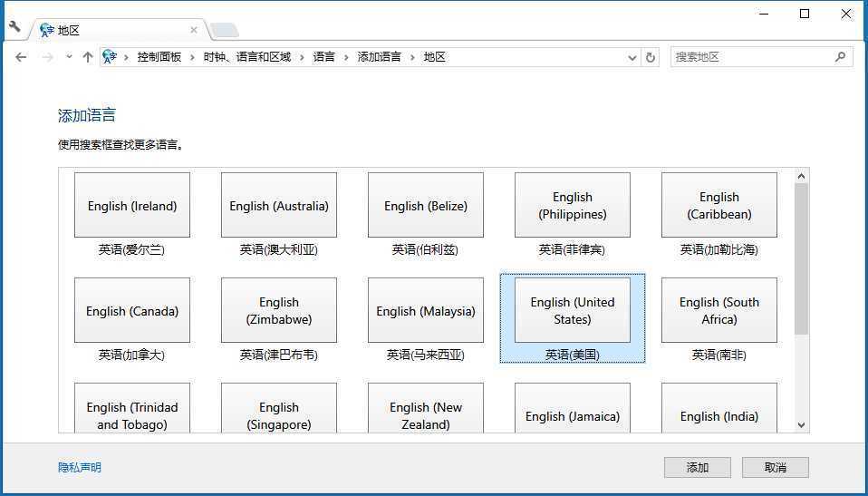Screen dimensions: 868x496
Task: Click the search magnifier icon
Action: pos(840,56)
